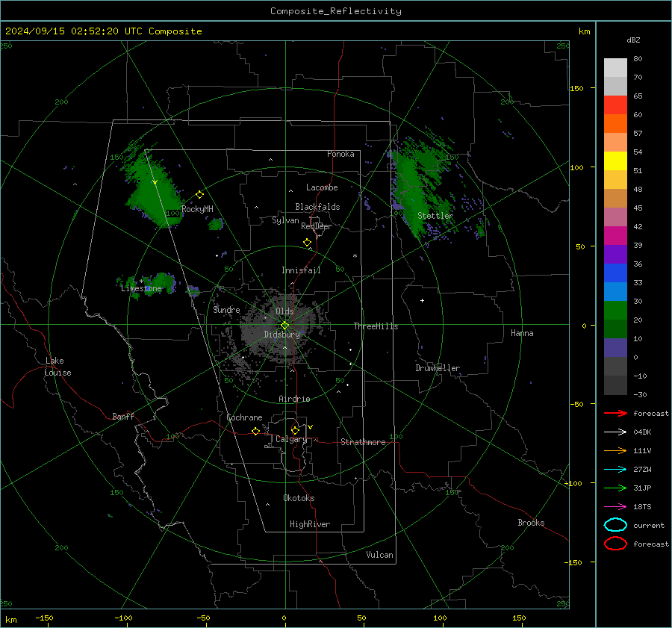
Task: Click the Sundre city label
Action: 226,309
